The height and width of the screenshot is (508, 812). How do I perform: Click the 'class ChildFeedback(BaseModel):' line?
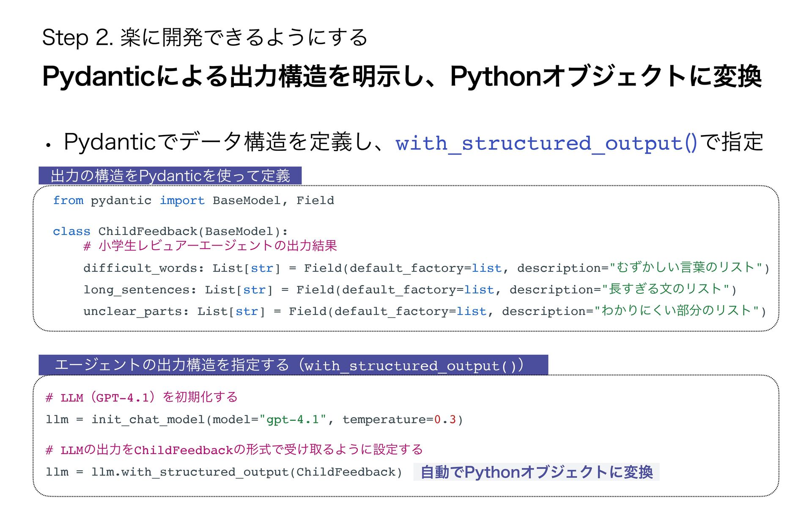(x=170, y=232)
